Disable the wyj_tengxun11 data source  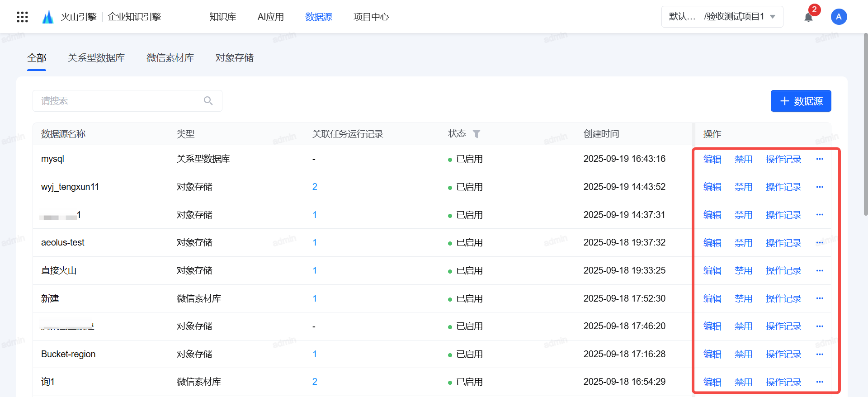click(743, 187)
